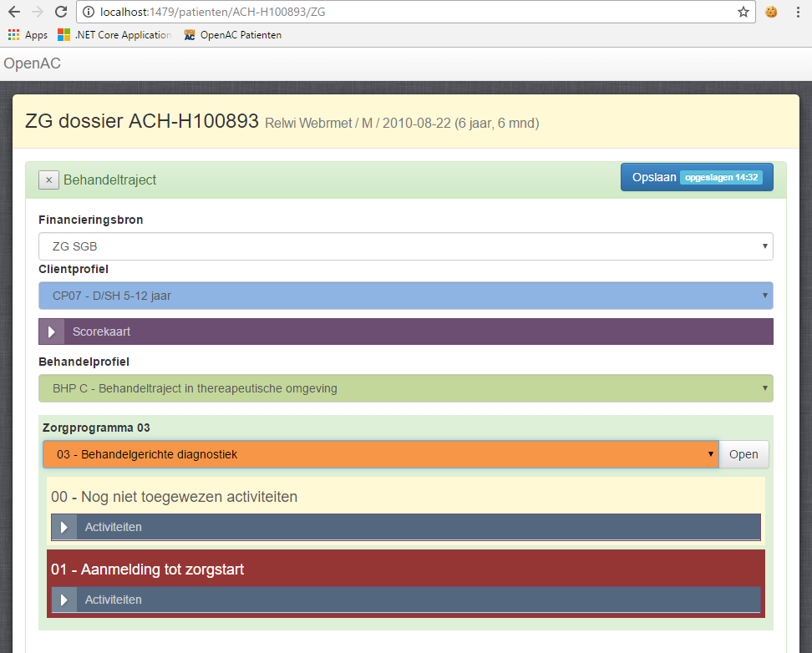Open the Clientprofiel dropdown
The width and height of the screenshot is (812, 653).
click(405, 296)
